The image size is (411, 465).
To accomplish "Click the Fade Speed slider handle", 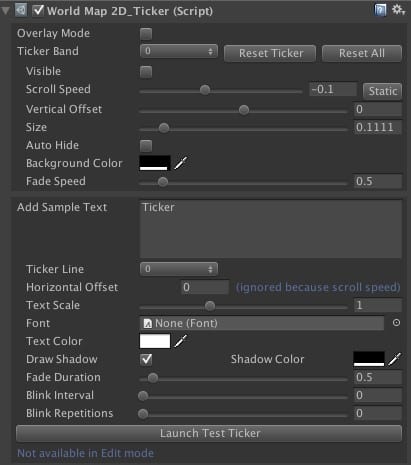I will [163, 182].
